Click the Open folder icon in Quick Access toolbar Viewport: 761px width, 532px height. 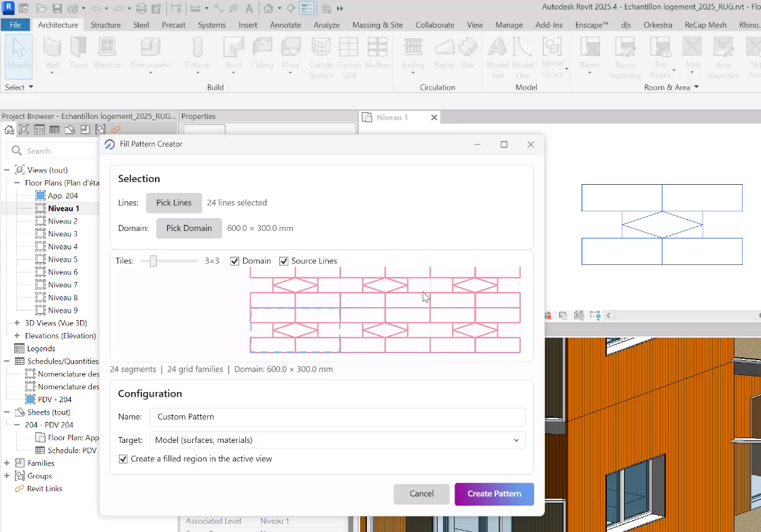pos(41,8)
